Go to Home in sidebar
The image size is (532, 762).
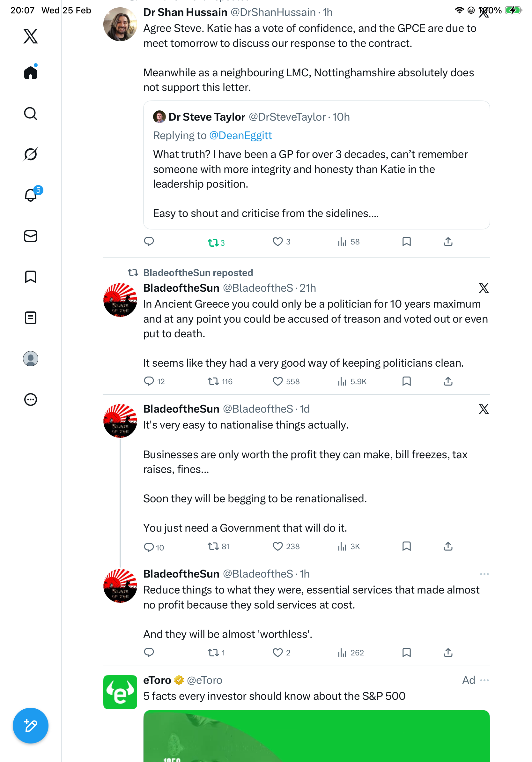tap(31, 73)
